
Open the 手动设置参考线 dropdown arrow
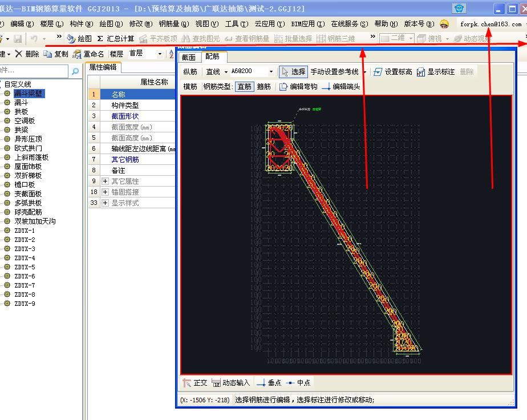point(364,72)
